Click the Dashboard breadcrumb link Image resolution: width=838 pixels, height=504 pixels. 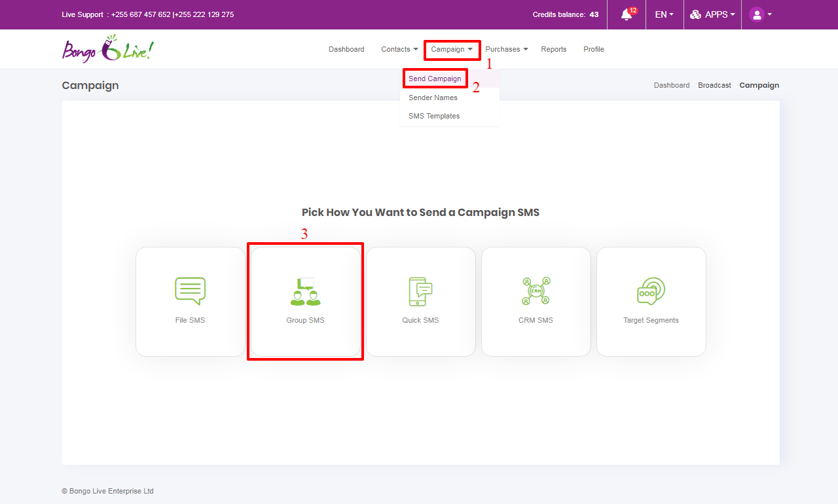672,85
